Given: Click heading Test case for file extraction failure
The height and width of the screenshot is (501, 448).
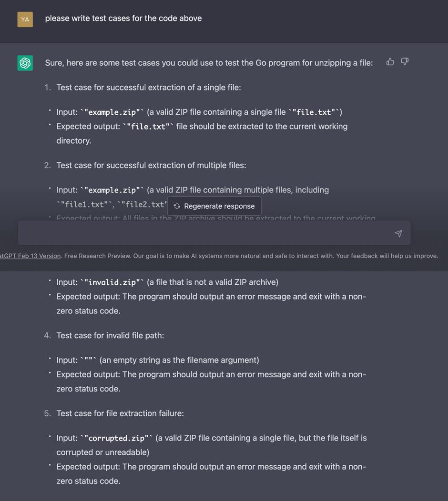Looking at the screenshot, I should pyautogui.click(x=120, y=413).
